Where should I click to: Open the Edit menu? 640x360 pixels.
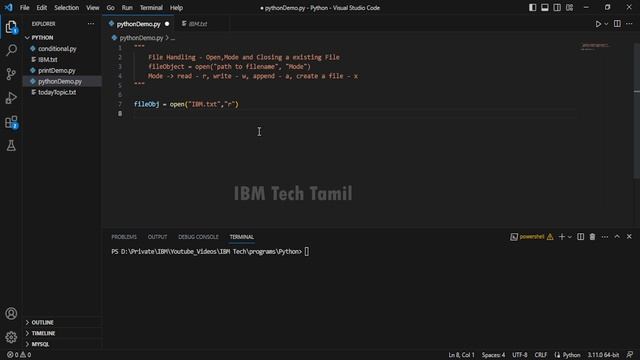42,8
